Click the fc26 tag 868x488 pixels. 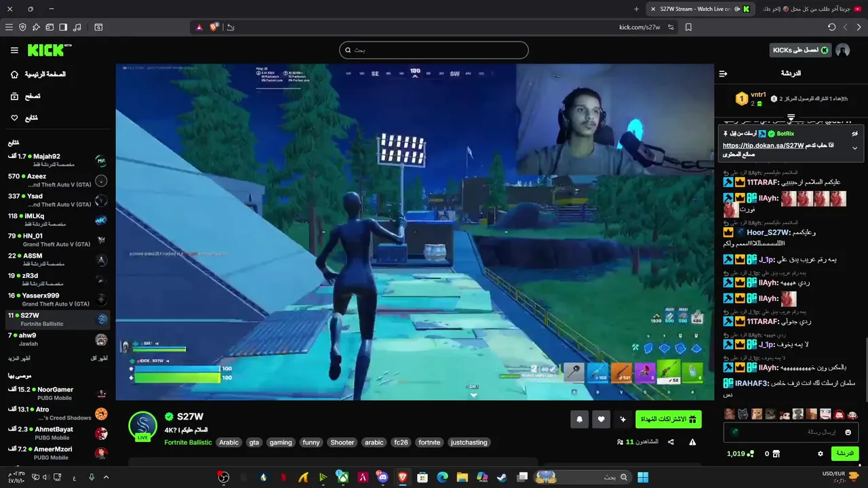[401, 443]
